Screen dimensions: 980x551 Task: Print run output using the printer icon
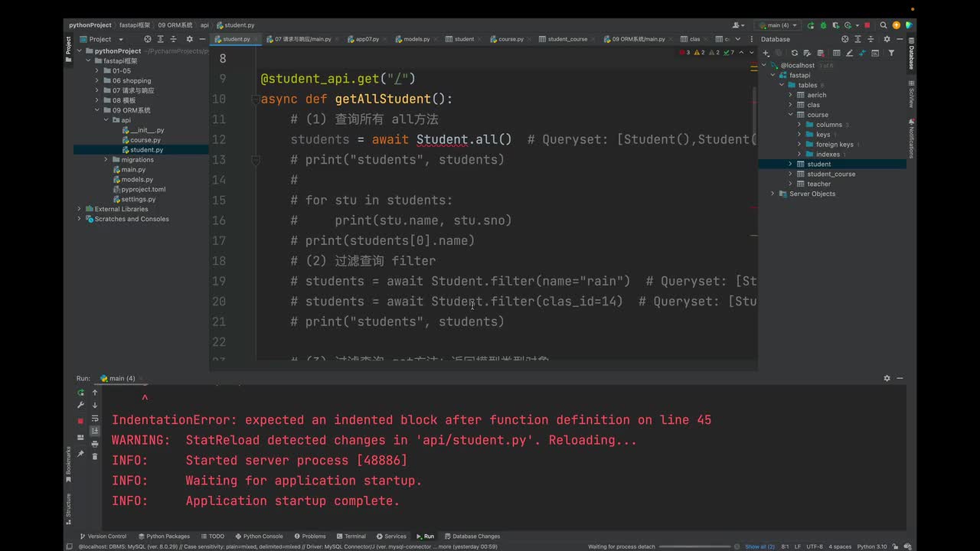(95, 444)
